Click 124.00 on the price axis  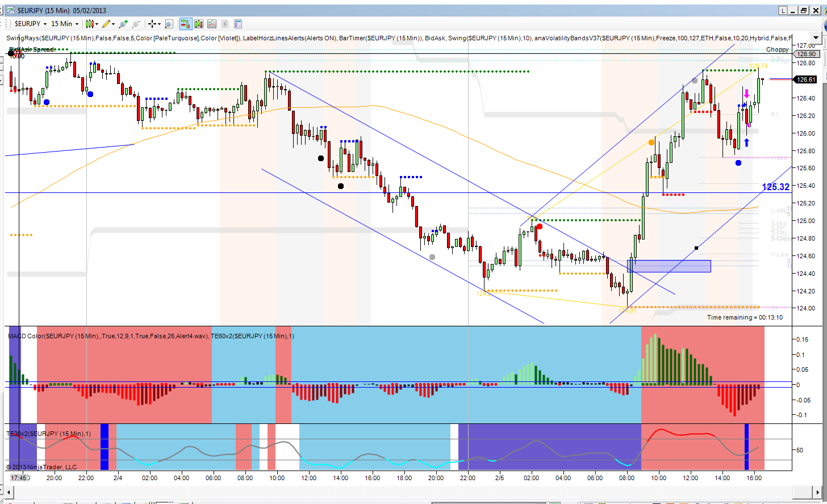pyautogui.click(x=806, y=308)
